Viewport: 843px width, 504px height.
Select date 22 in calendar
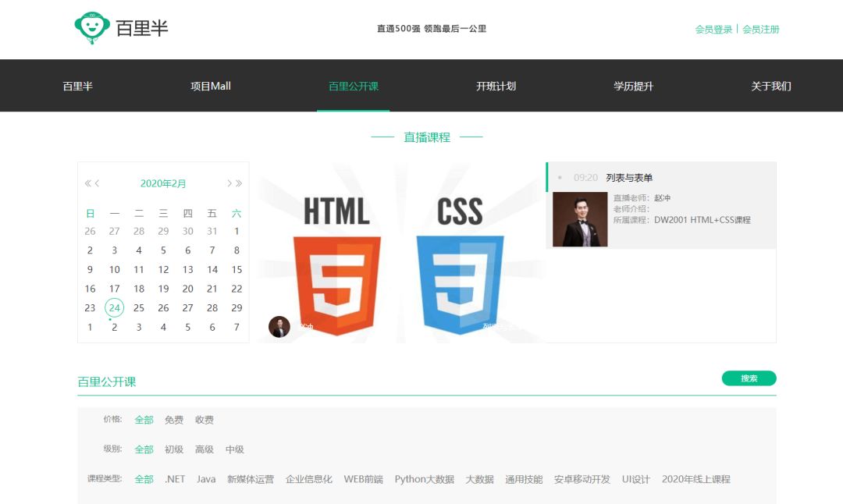click(x=237, y=289)
